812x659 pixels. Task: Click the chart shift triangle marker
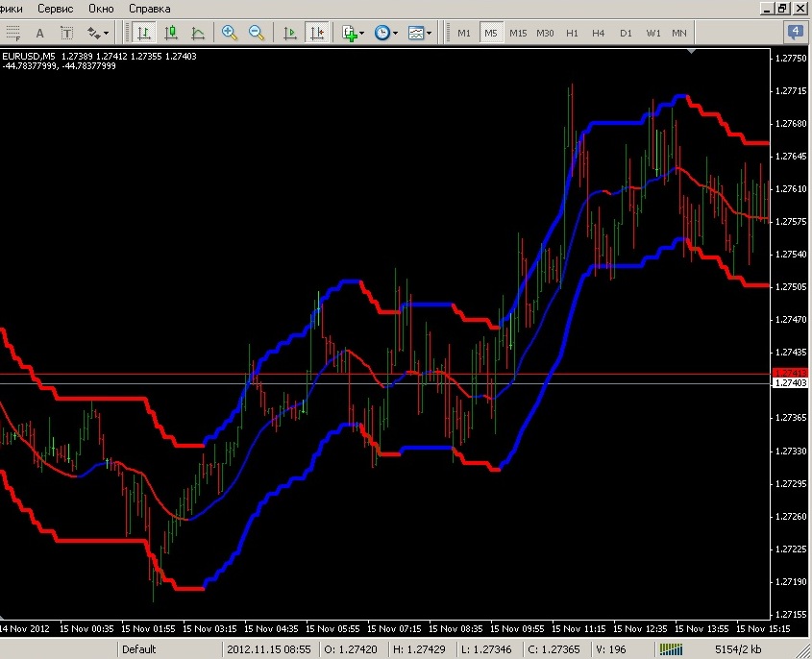pyautogui.click(x=691, y=51)
